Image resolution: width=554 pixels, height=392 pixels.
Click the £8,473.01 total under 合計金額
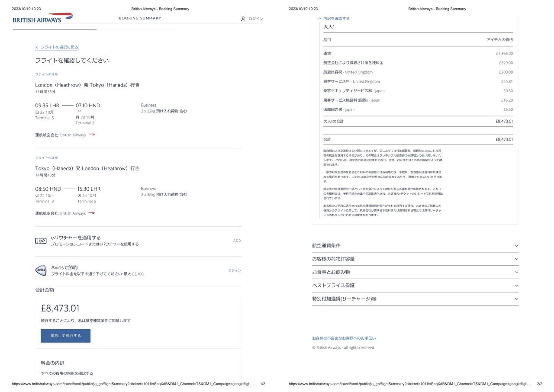(x=60, y=308)
